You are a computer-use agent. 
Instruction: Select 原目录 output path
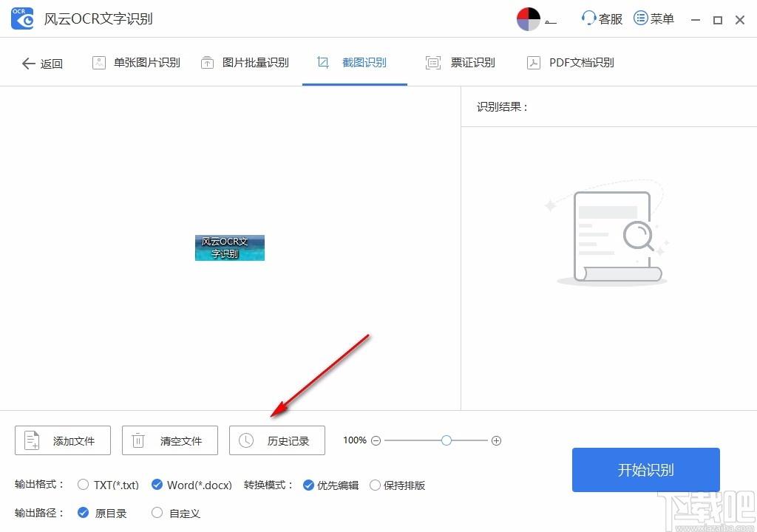coord(102,514)
